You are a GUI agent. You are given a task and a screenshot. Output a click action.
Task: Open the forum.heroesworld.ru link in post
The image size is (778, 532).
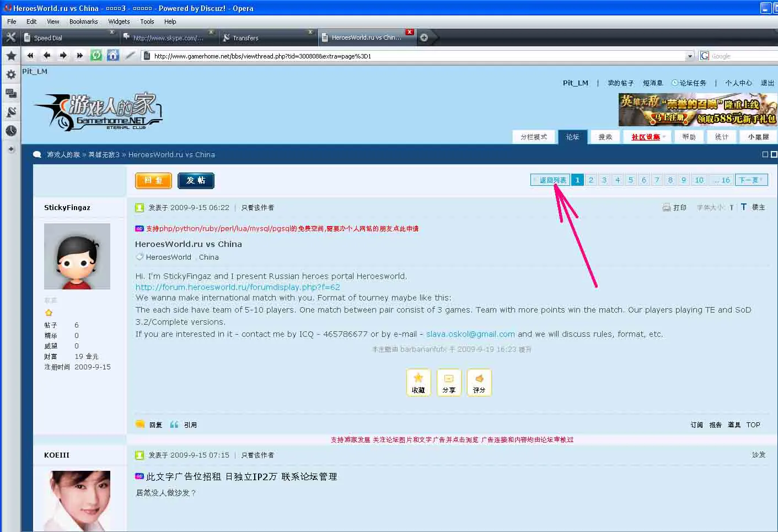pos(238,287)
